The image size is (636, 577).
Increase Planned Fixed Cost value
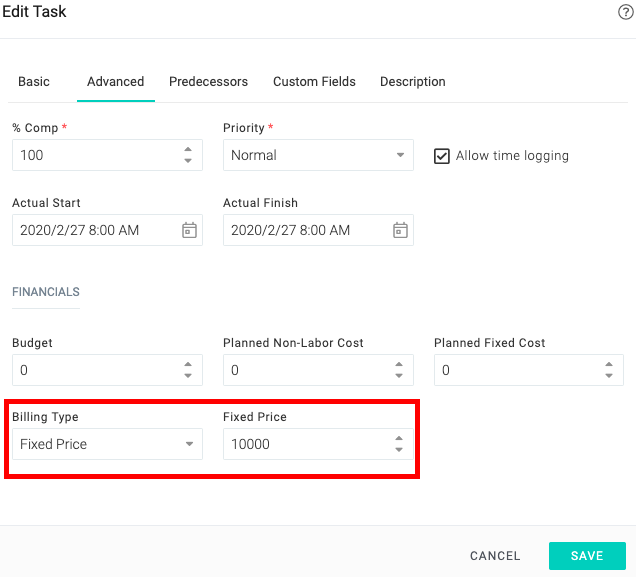pyautogui.click(x=609, y=364)
